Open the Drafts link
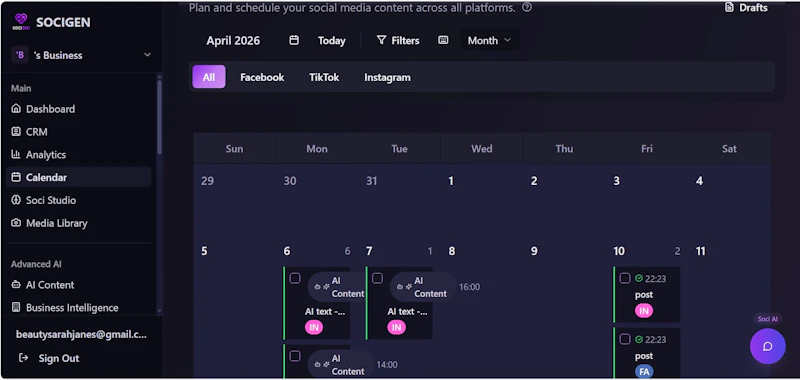 coord(746,8)
